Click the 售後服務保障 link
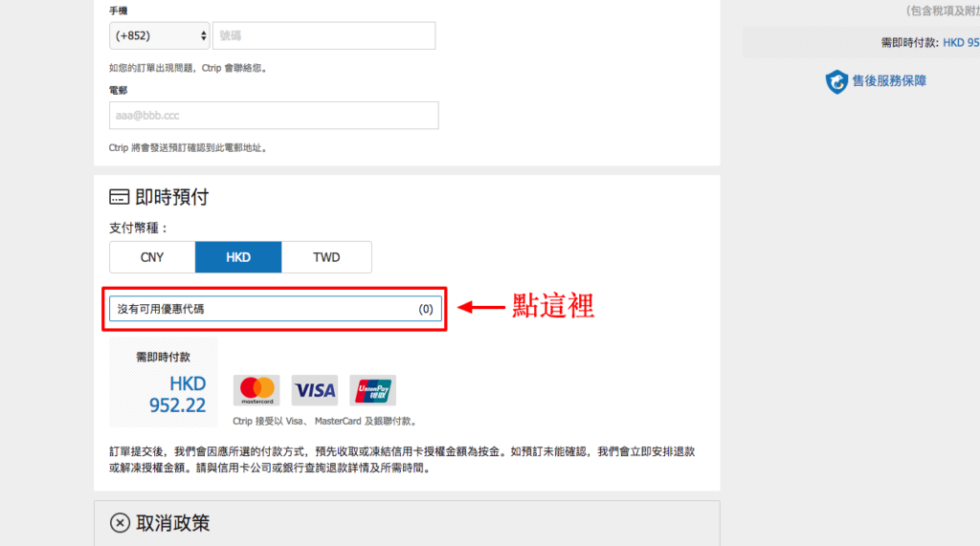 889,81
